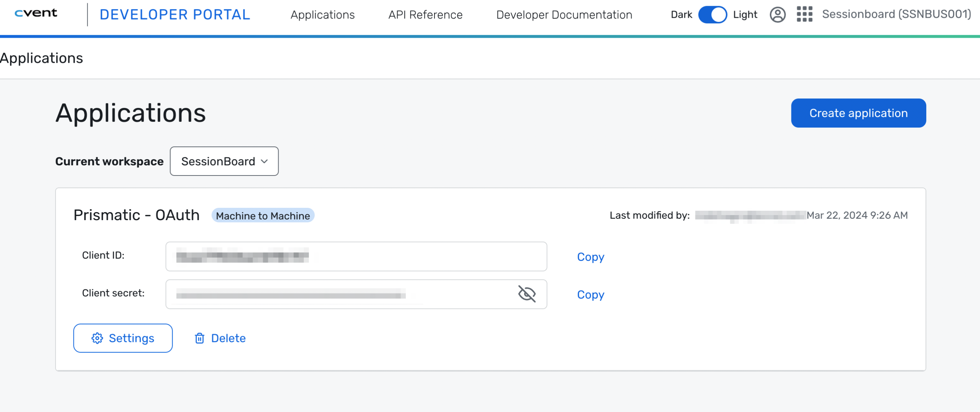Open Developer Documentation
Screen dimensions: 980x412
coord(564,15)
